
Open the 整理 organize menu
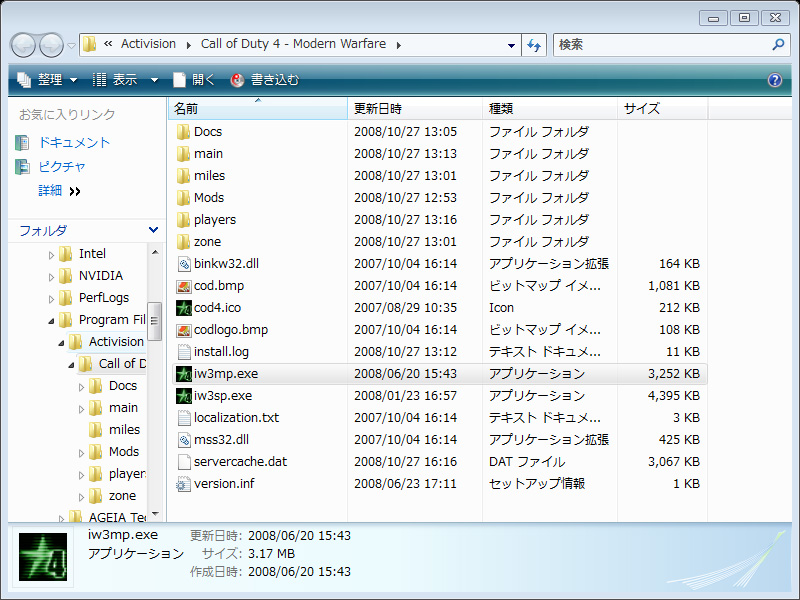click(x=48, y=80)
